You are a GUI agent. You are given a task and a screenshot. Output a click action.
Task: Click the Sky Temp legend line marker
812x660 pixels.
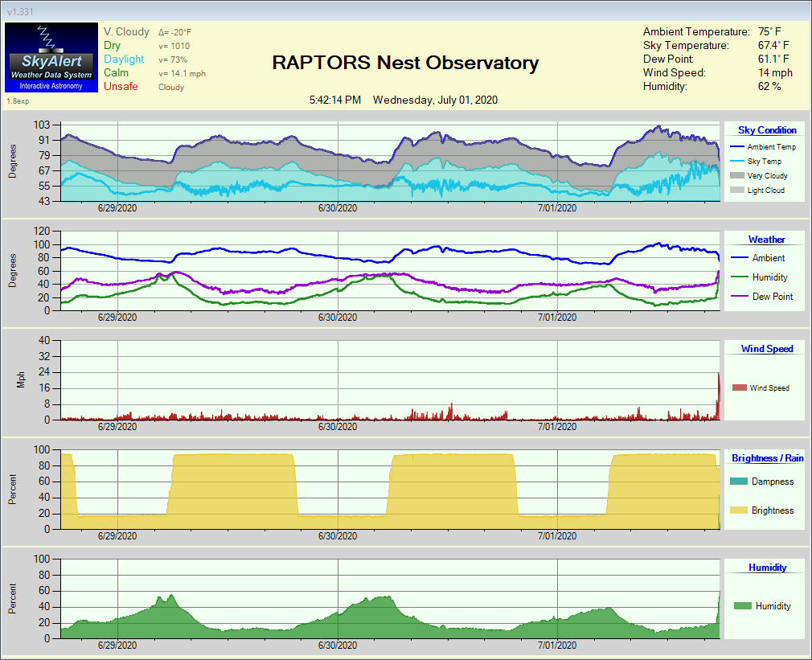pos(736,162)
